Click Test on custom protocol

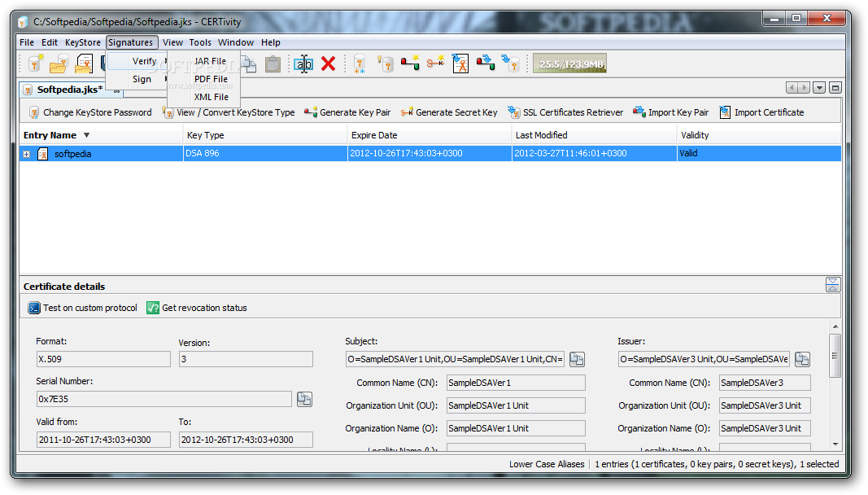click(x=82, y=308)
